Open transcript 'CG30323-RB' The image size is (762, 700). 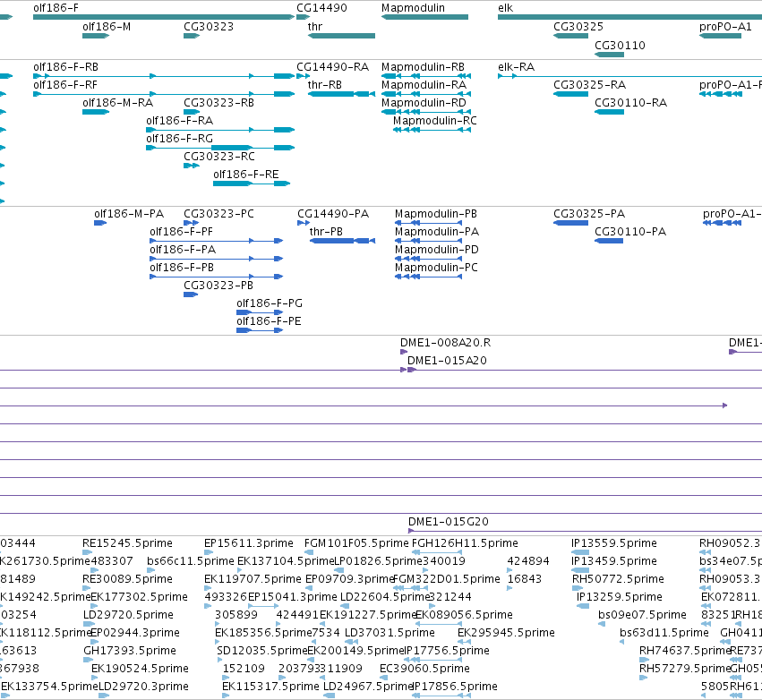tap(218, 103)
